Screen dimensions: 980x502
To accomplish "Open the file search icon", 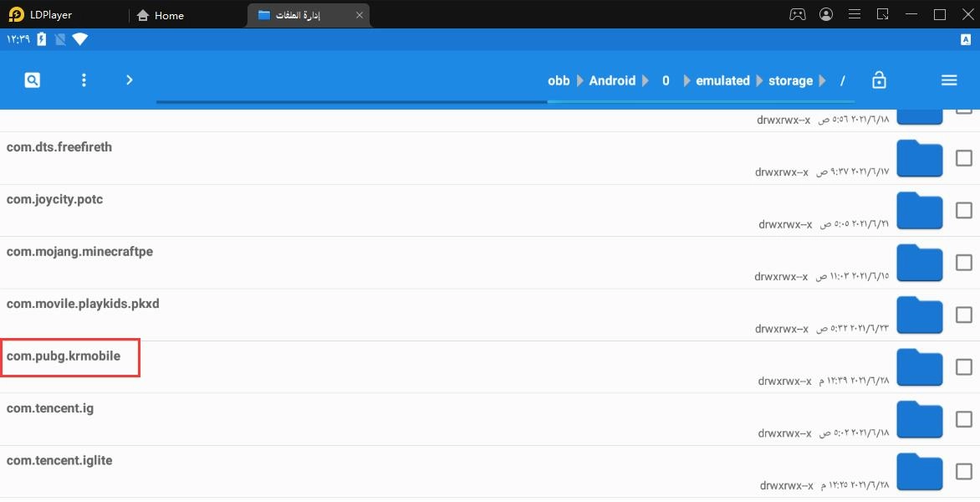I will pos(33,80).
